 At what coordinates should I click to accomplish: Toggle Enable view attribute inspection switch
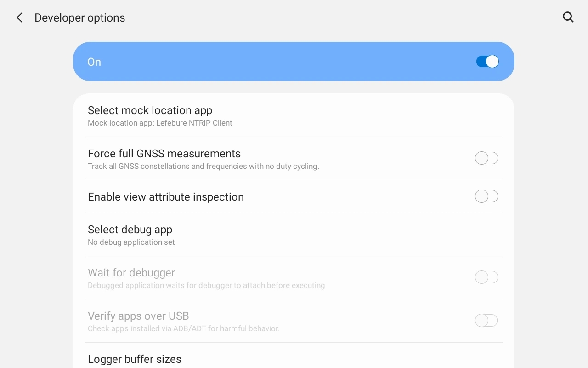(x=486, y=196)
